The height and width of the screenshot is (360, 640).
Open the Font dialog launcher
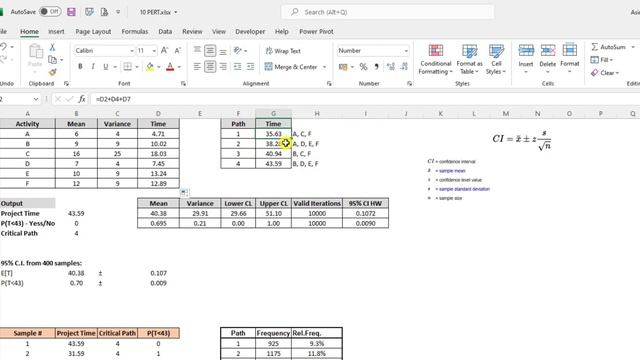click(x=183, y=83)
